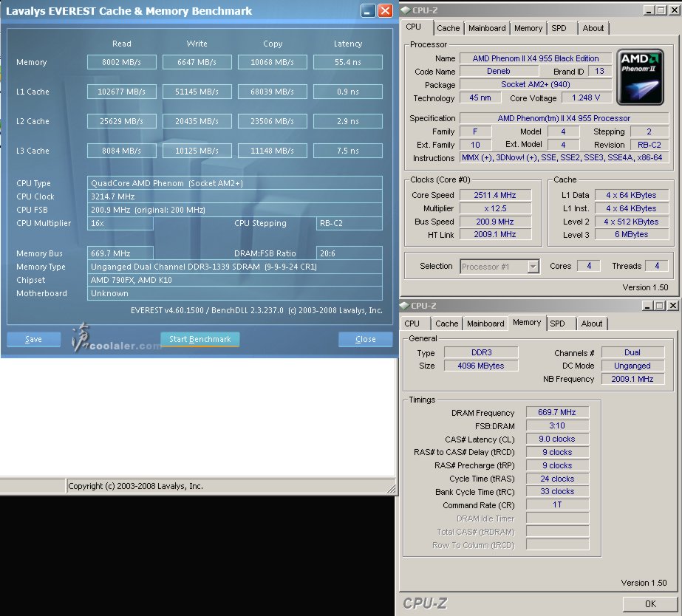Open Cache tab in lower CPU-Z window
682x616 pixels.
(x=447, y=324)
